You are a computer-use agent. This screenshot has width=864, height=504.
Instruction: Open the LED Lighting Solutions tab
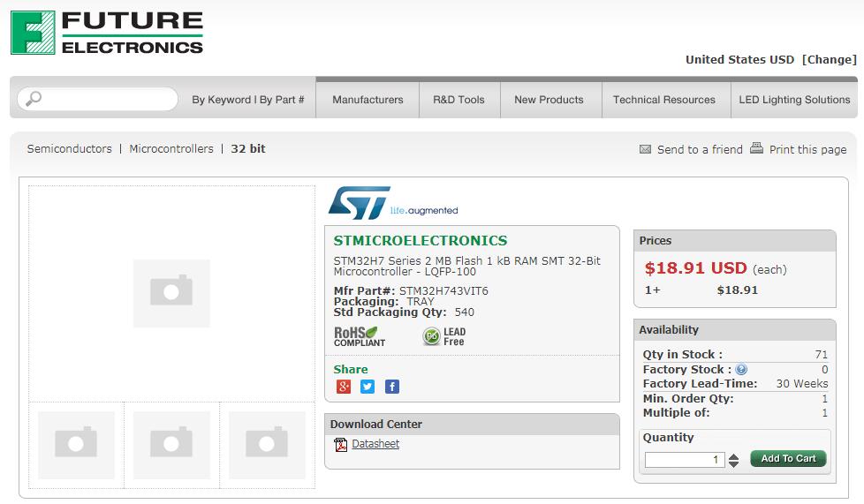(794, 100)
